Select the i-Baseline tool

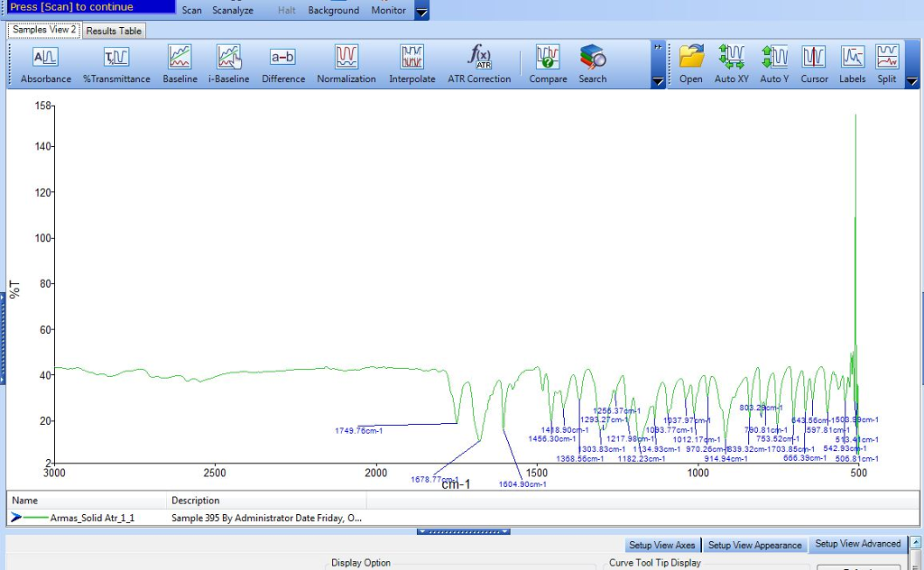point(228,64)
